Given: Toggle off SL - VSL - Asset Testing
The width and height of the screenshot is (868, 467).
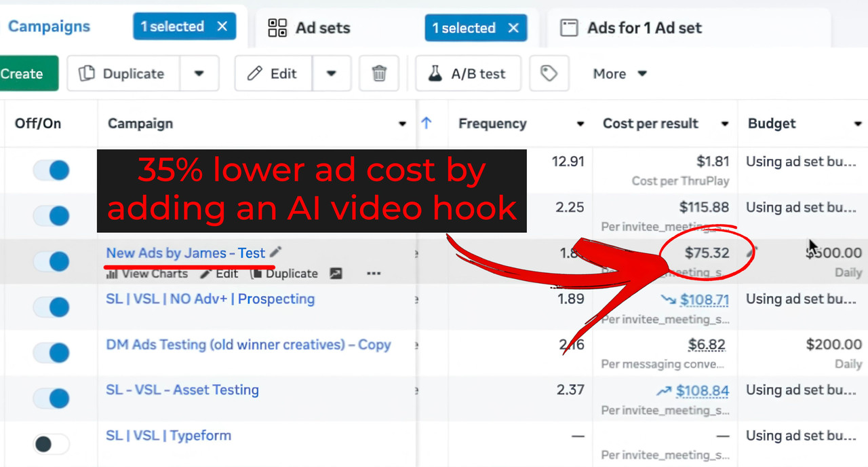Looking at the screenshot, I should (x=51, y=398).
